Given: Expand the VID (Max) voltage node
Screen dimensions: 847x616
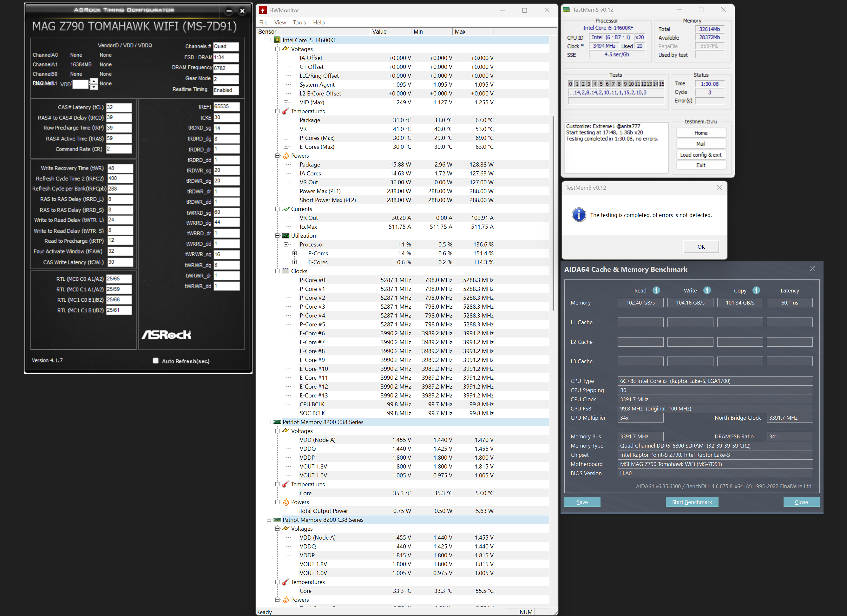Looking at the screenshot, I should (286, 102).
